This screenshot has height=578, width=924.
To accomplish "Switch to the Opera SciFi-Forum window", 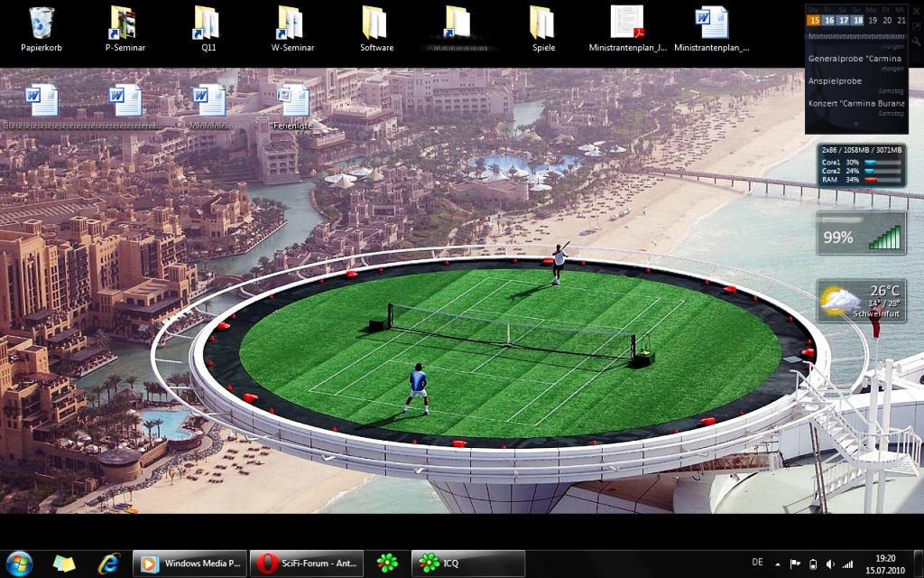I will [307, 564].
